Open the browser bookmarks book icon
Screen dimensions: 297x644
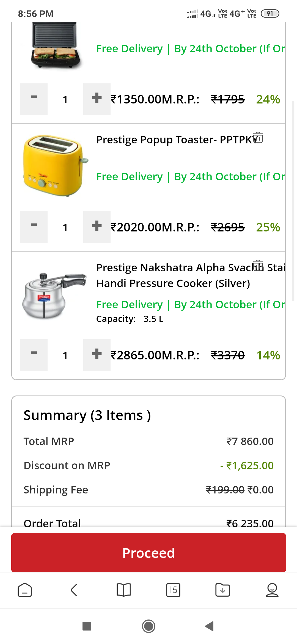(124, 590)
